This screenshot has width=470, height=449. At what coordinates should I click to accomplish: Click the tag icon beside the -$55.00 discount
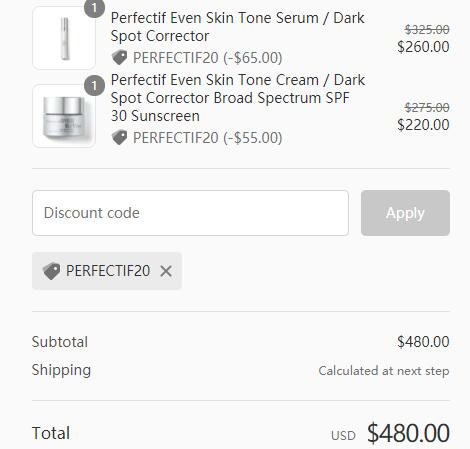coord(119,137)
